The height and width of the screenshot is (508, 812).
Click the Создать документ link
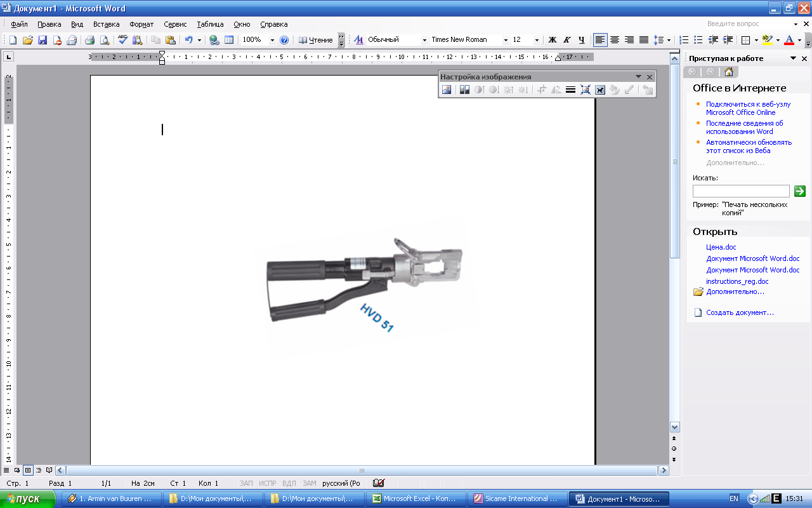740,312
